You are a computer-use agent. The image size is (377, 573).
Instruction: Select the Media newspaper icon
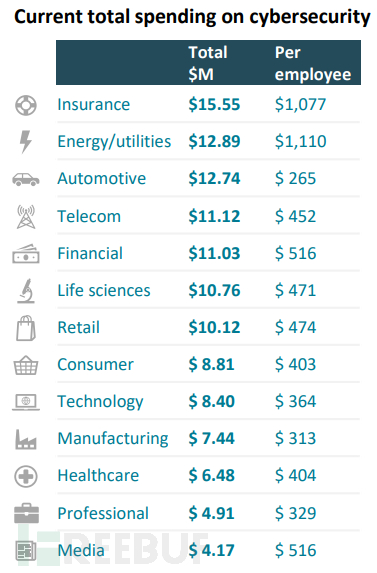click(x=26, y=551)
